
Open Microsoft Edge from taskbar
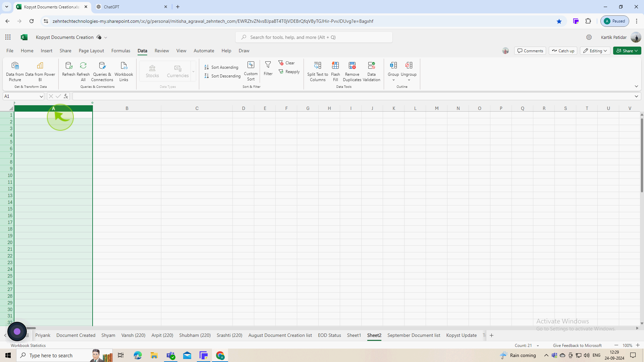(x=138, y=355)
